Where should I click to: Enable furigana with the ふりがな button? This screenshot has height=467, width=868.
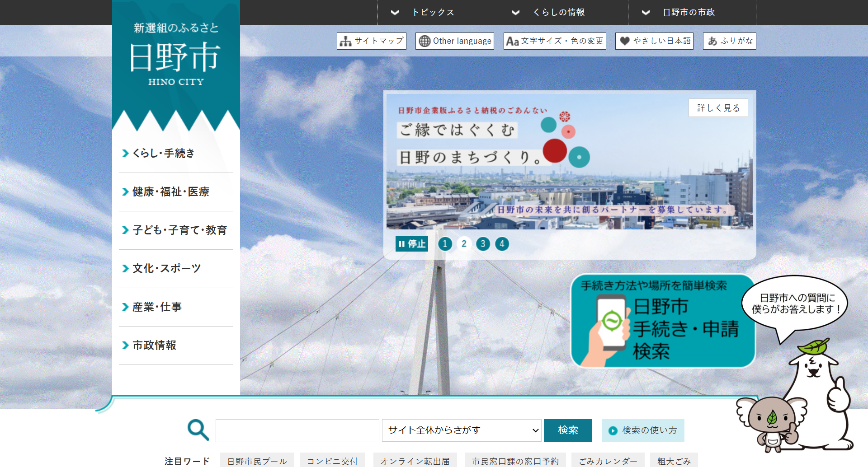click(x=729, y=41)
